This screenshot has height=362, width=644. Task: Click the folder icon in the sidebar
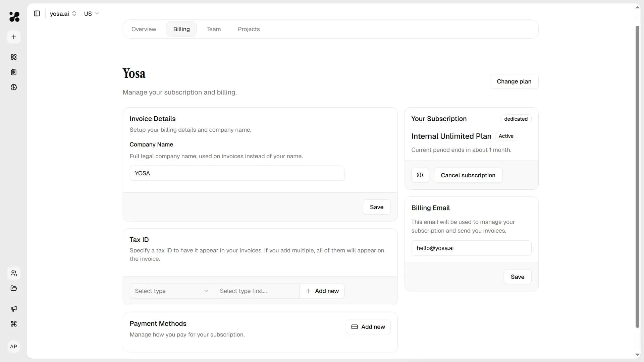(14, 288)
